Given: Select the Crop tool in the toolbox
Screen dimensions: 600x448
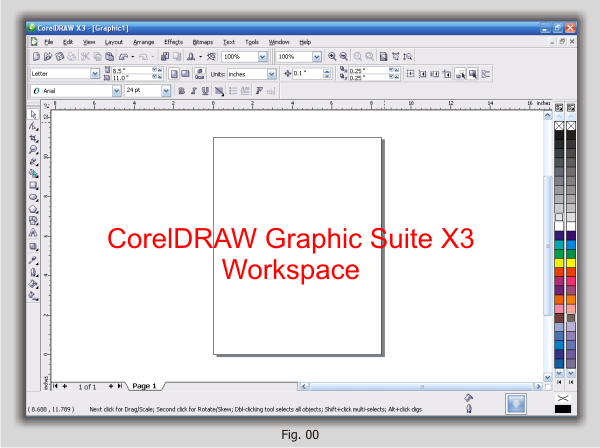Looking at the screenshot, I should coord(33,138).
